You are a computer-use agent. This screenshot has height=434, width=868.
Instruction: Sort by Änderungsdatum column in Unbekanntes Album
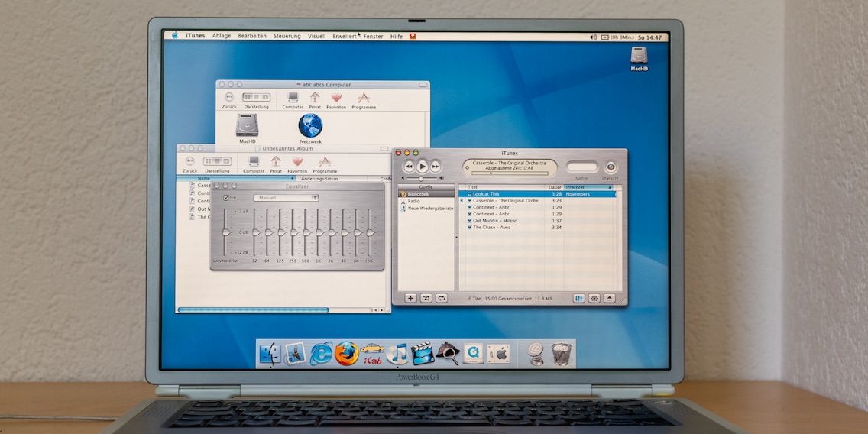pyautogui.click(x=332, y=179)
